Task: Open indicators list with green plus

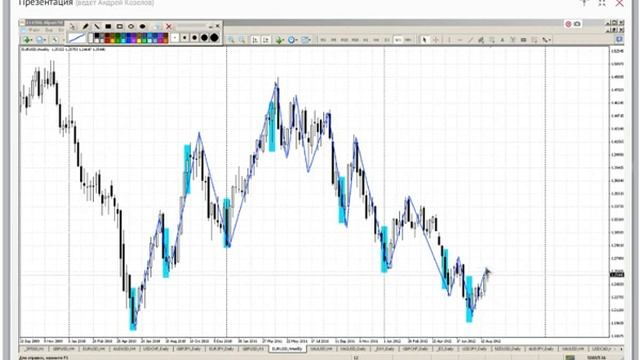Action: 279,40
